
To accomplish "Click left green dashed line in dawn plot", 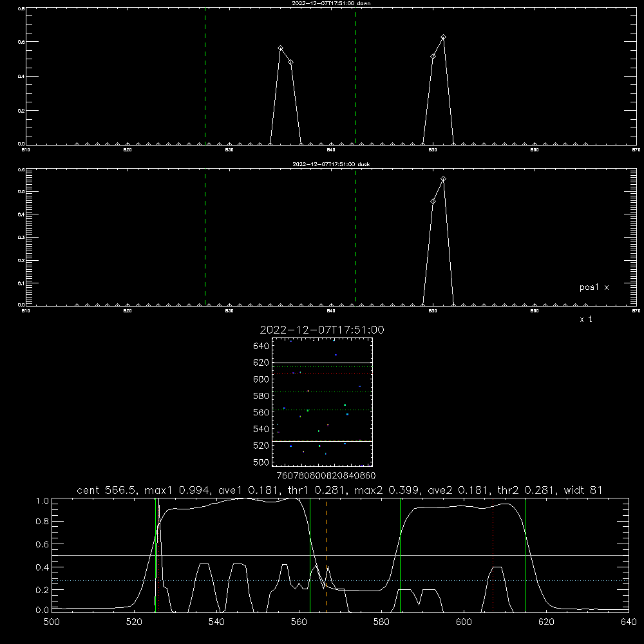I will 205,76.
